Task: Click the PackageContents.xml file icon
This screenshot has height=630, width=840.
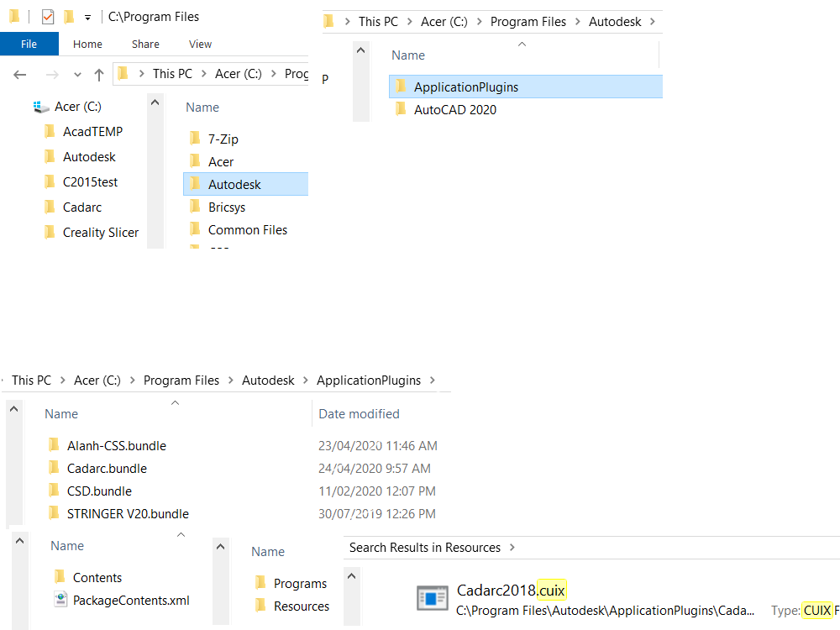Action: pyautogui.click(x=60, y=599)
